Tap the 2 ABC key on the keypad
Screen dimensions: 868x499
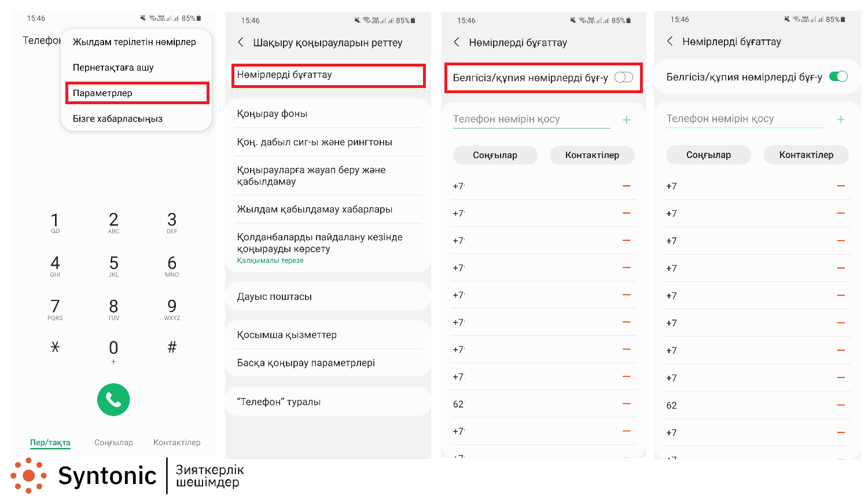[113, 223]
